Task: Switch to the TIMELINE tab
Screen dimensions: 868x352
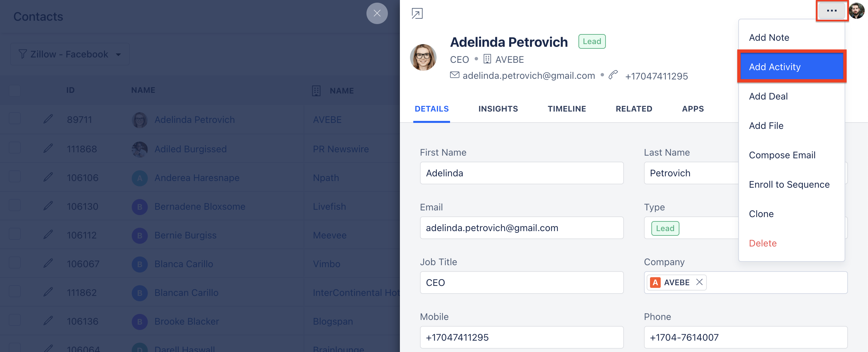Action: pyautogui.click(x=566, y=109)
